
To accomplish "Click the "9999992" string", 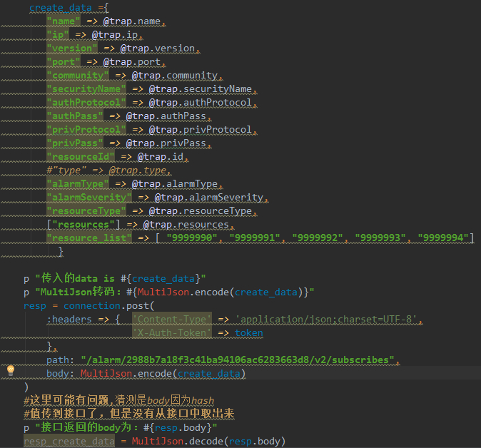I will point(318,238).
